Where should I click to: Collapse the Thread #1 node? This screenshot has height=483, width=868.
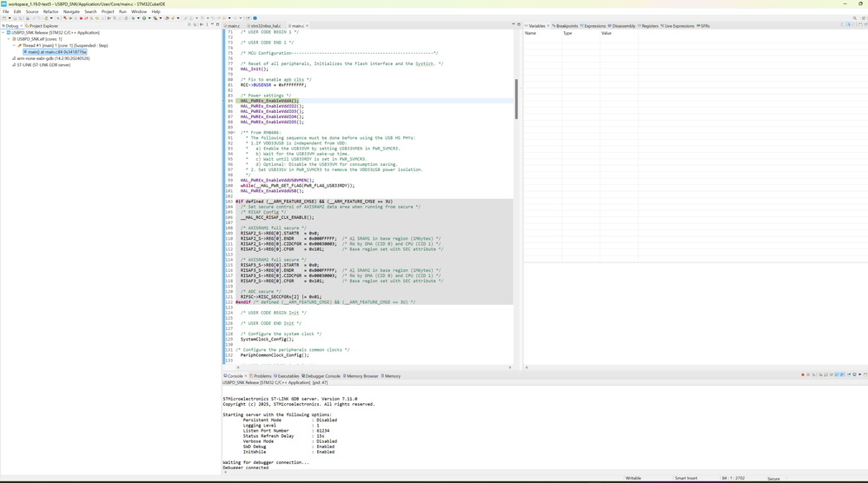click(x=14, y=46)
